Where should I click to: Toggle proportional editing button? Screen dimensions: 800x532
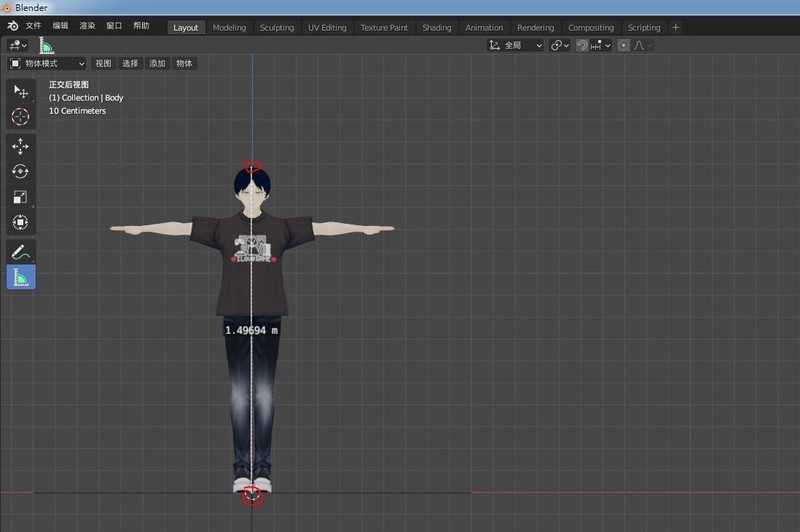pyautogui.click(x=623, y=45)
